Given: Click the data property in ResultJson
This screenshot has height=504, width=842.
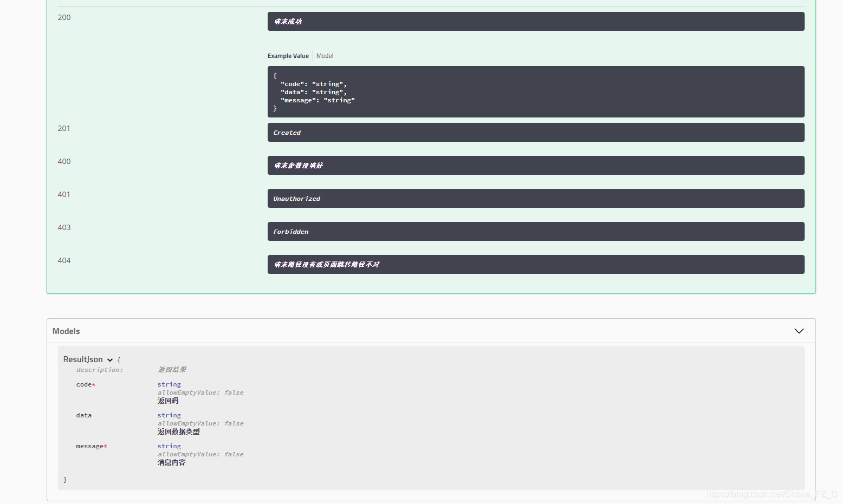Looking at the screenshot, I should coord(84,416).
